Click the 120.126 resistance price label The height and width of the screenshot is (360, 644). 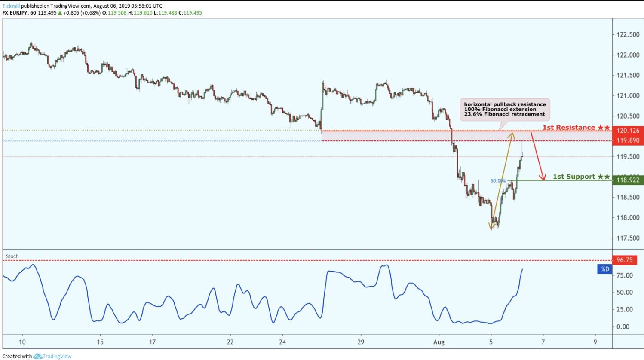pyautogui.click(x=628, y=131)
